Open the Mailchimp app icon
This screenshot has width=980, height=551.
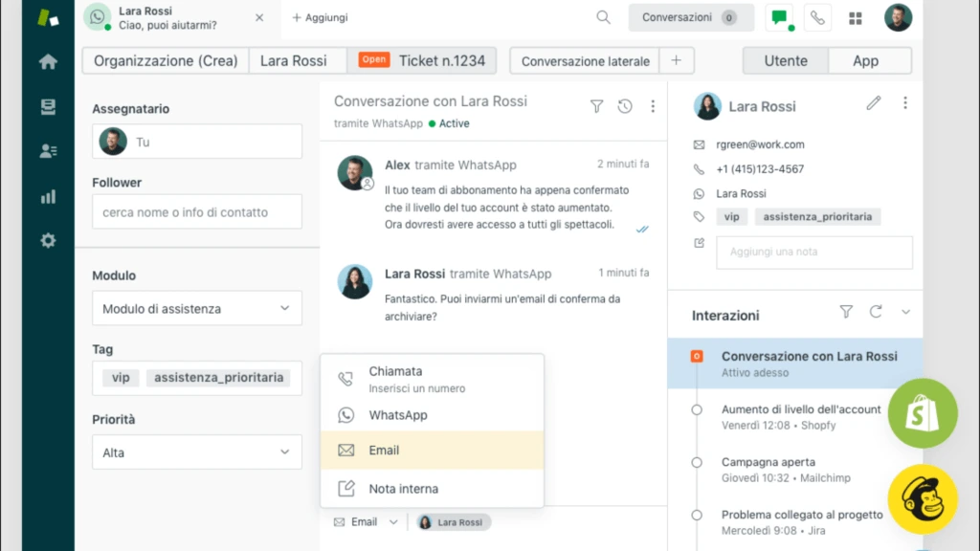(x=922, y=498)
